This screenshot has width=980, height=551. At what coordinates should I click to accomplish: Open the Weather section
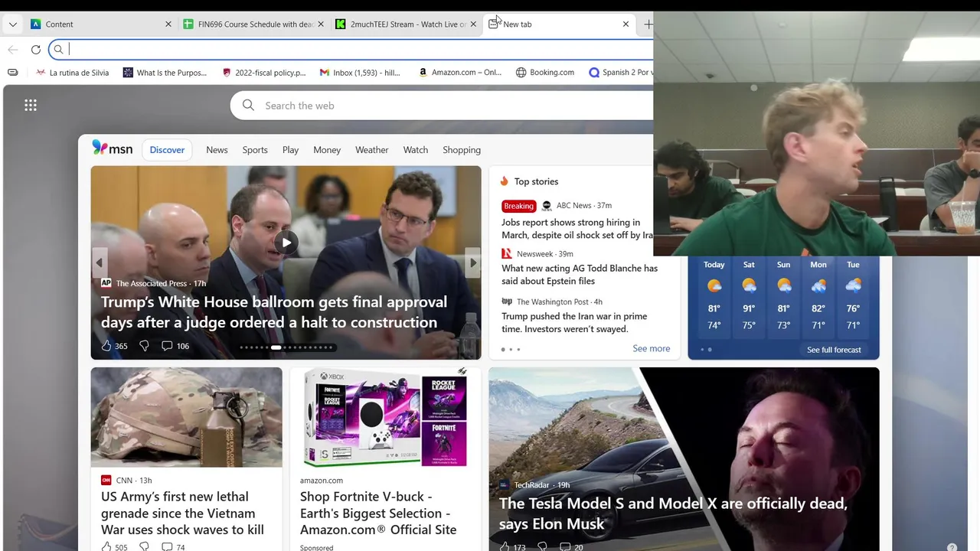coord(372,150)
